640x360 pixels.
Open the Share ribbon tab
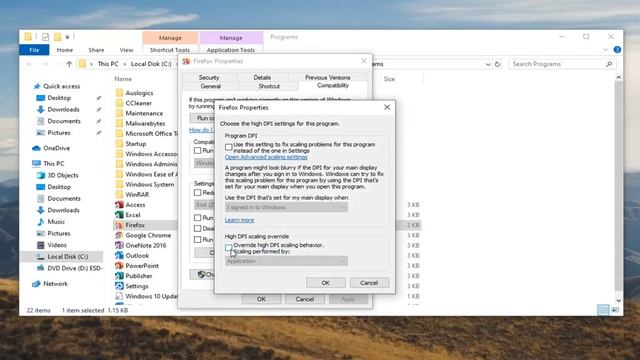(x=96, y=50)
